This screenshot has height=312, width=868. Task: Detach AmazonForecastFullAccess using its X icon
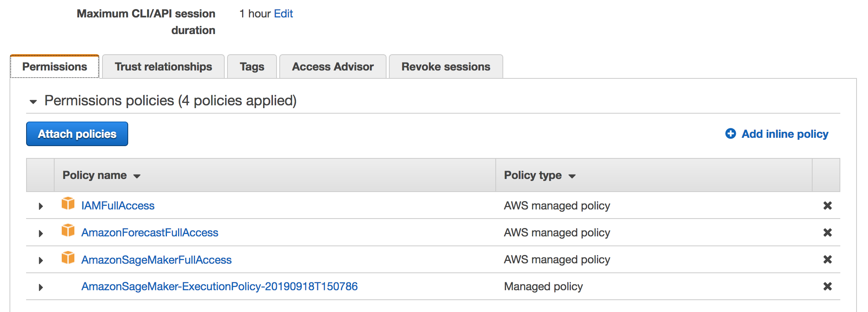click(828, 232)
